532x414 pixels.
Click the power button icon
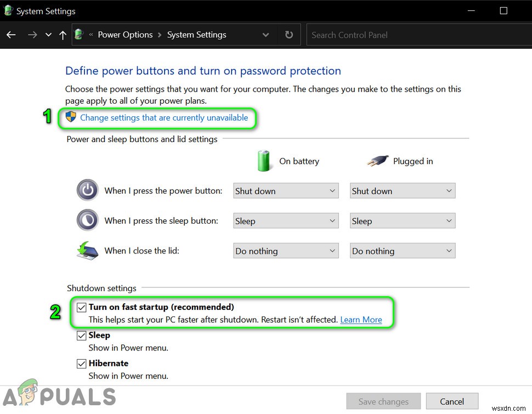pos(87,190)
